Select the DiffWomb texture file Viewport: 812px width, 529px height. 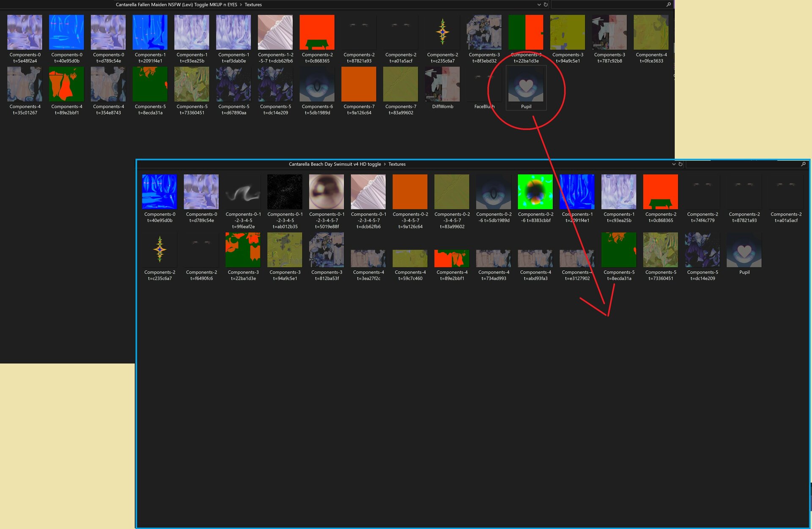[442, 88]
